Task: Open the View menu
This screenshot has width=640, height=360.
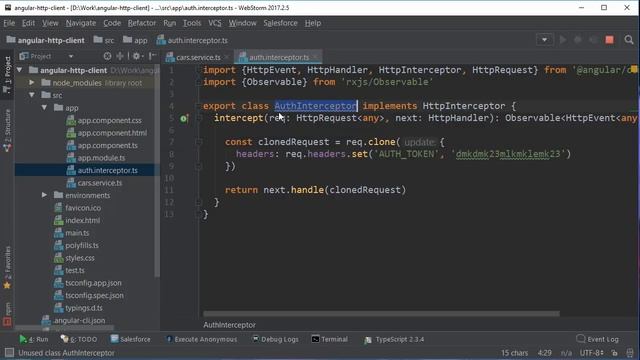Action: pyautogui.click(x=50, y=23)
